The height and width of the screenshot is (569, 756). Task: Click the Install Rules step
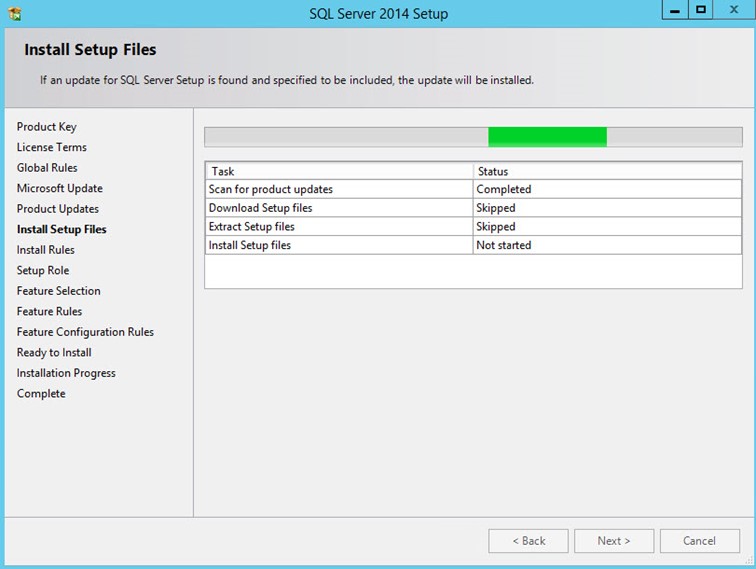[x=45, y=250]
